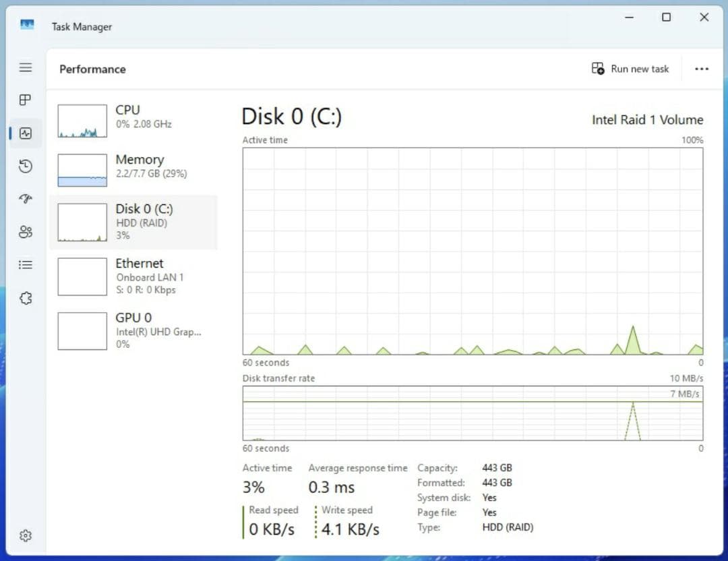
Task: Expand the navigation sidebar with the hamburger
Action: coord(25,67)
